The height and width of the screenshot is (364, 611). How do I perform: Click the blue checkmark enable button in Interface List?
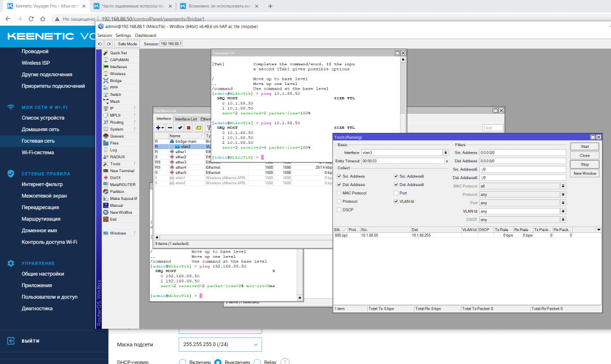pyautogui.click(x=180, y=128)
